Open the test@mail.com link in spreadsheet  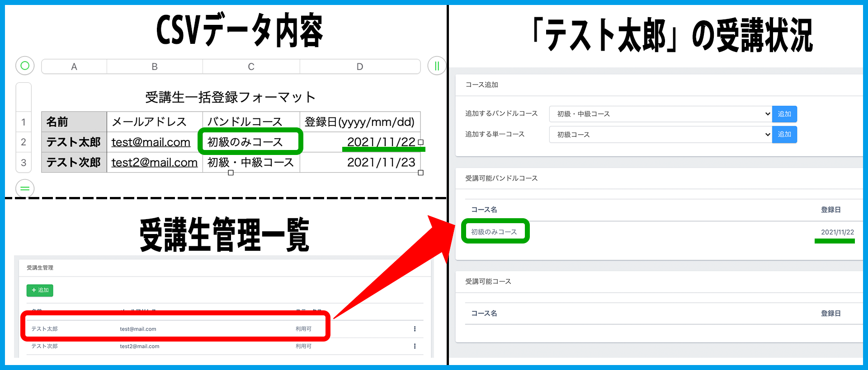point(151,142)
